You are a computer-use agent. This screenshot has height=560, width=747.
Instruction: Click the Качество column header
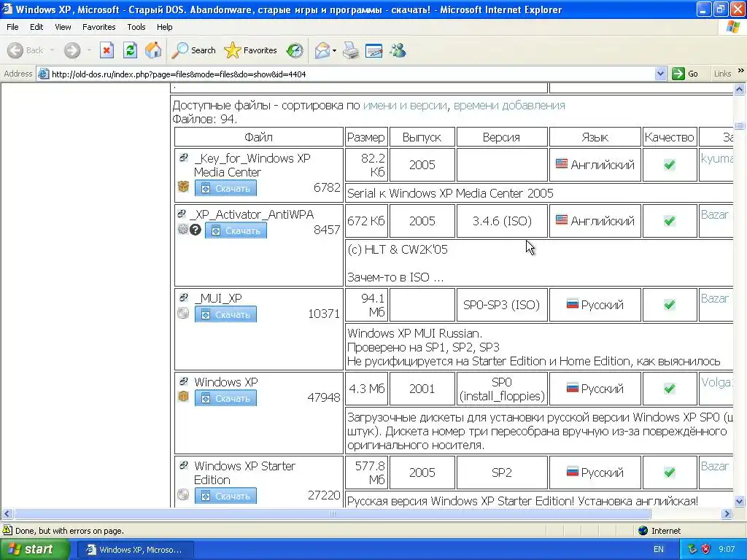point(670,137)
